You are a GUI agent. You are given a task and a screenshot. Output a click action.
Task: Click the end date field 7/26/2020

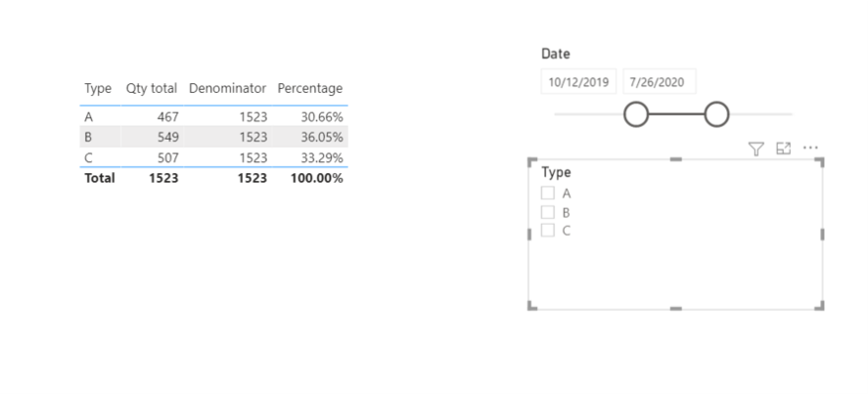(x=659, y=82)
